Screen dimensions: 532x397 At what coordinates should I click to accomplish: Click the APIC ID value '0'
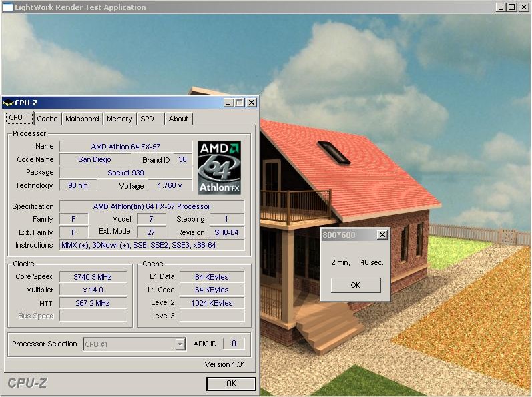pos(234,344)
